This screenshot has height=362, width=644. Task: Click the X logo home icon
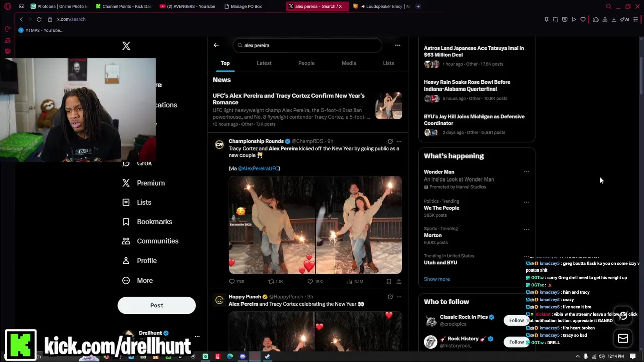tap(126, 46)
